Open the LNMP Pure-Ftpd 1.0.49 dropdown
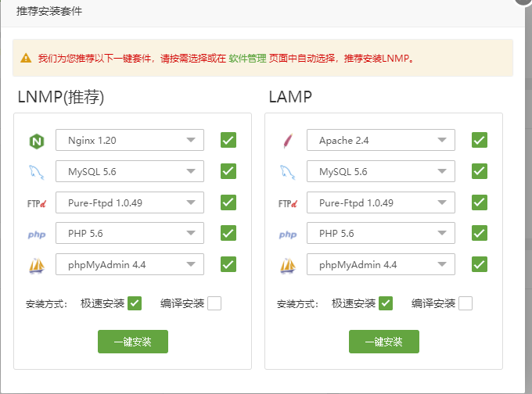This screenshot has height=394, width=532. pyautogui.click(x=130, y=202)
